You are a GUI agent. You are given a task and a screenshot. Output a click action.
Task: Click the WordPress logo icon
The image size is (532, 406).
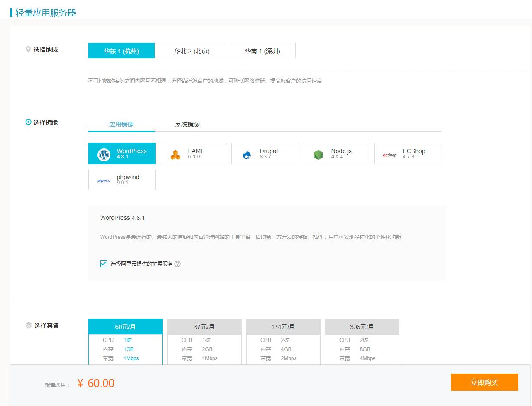[104, 155]
